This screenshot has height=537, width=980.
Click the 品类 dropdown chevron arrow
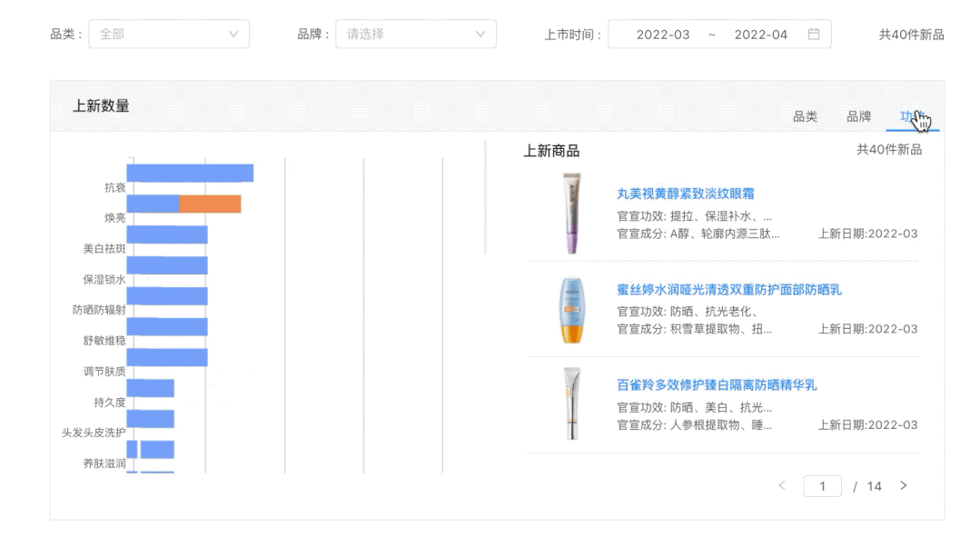(233, 35)
